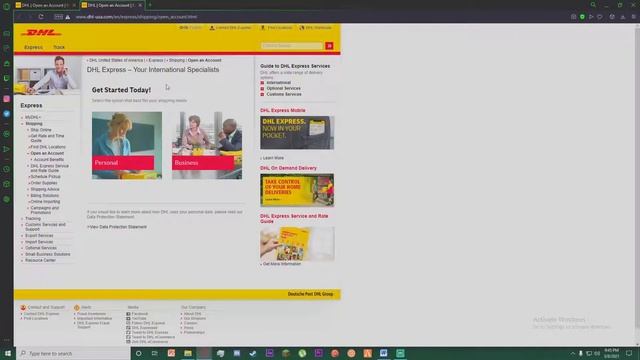Collapse Shipping in the Express sidebar
Screen dimensions: 640x360
(33, 124)
